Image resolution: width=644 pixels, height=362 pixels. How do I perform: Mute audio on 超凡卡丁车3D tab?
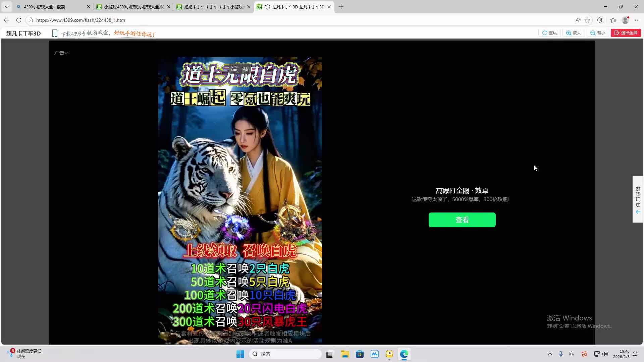pos(267,7)
